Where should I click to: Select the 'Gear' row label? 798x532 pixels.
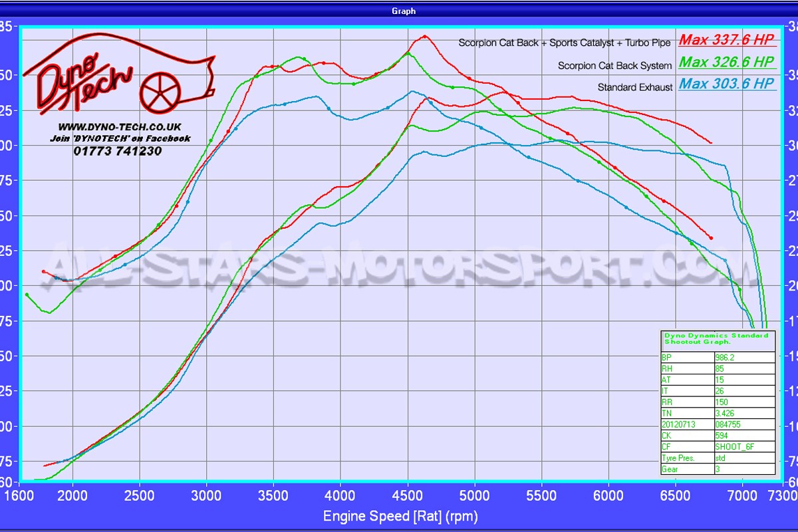(x=687, y=469)
